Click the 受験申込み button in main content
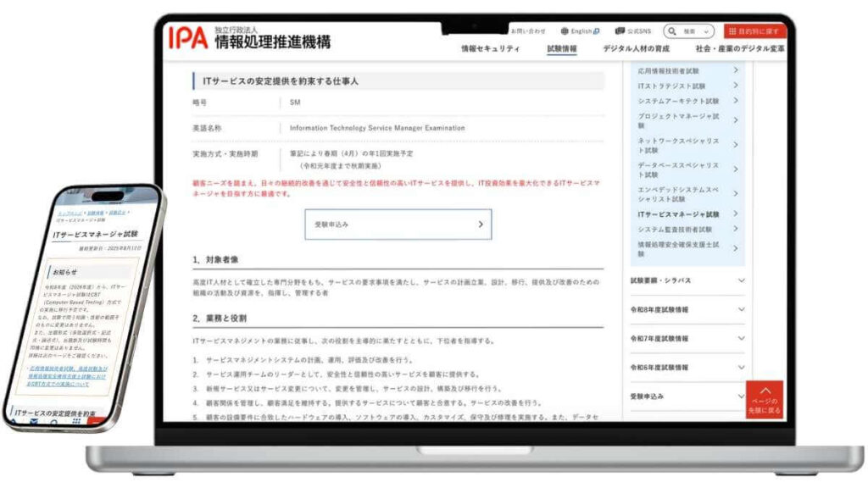 (x=398, y=225)
